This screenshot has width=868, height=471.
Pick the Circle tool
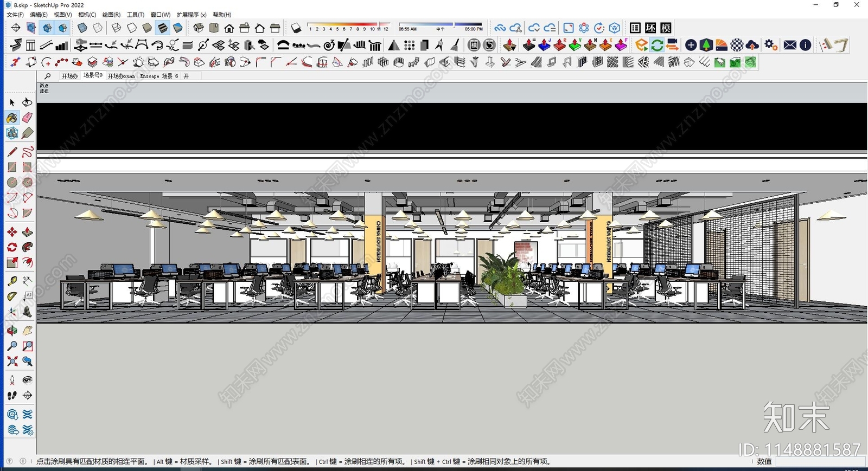click(12, 182)
